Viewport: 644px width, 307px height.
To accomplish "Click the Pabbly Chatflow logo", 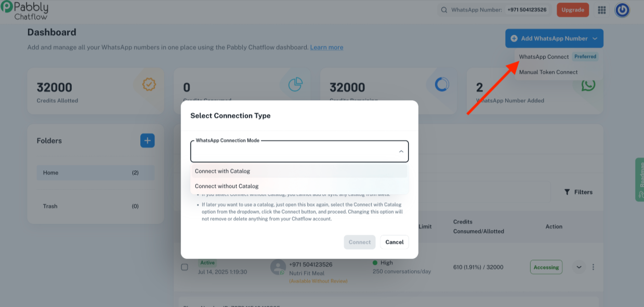I will pyautogui.click(x=24, y=10).
